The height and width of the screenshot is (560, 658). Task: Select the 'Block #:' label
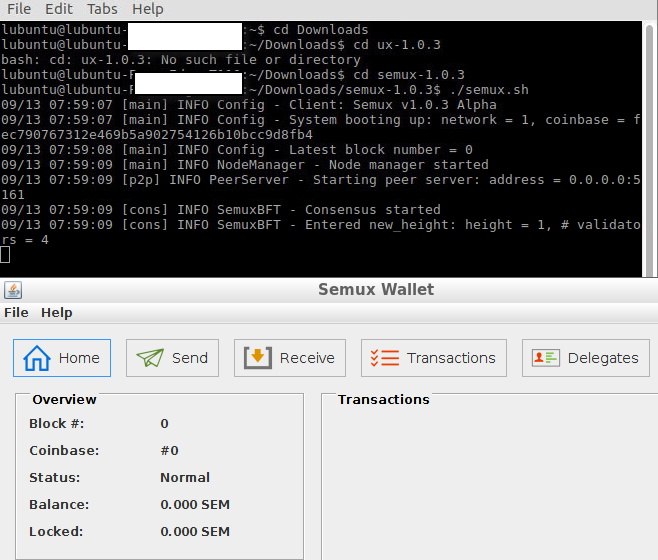tap(57, 424)
